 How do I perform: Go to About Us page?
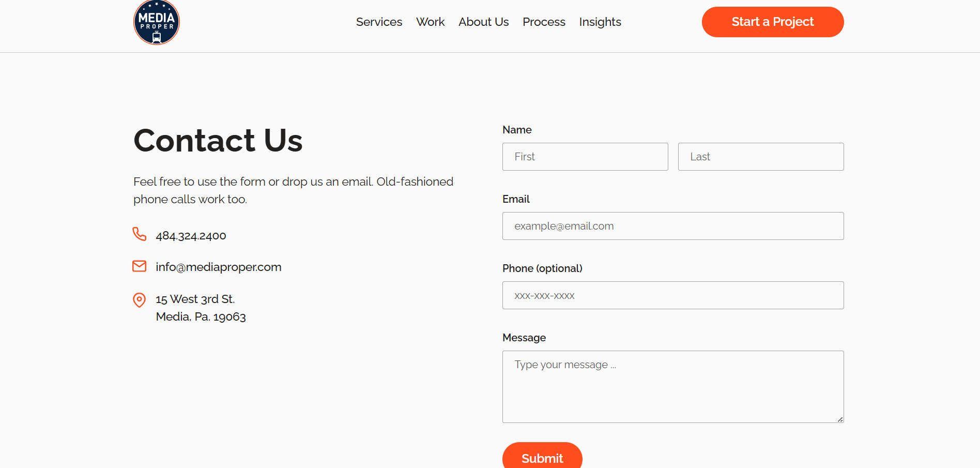[x=483, y=22]
